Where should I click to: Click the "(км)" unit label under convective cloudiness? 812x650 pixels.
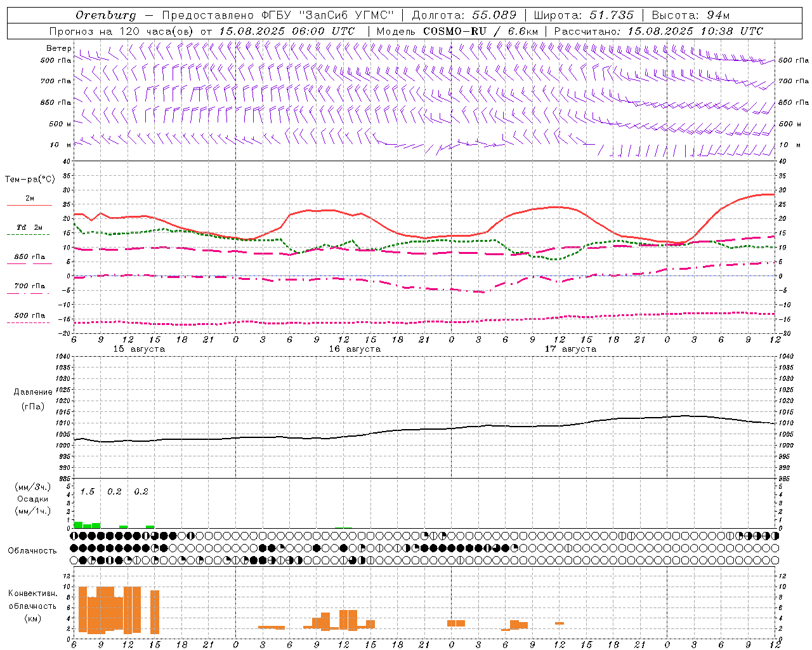coord(33,618)
